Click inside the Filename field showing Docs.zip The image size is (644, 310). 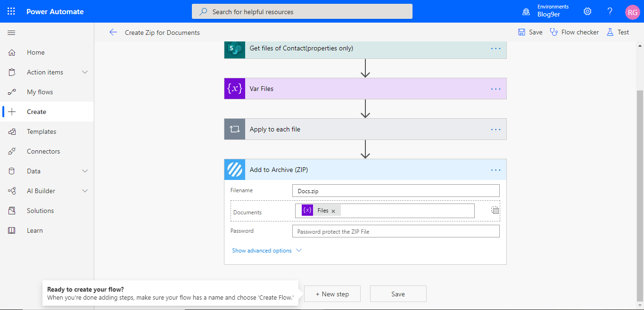(x=396, y=190)
